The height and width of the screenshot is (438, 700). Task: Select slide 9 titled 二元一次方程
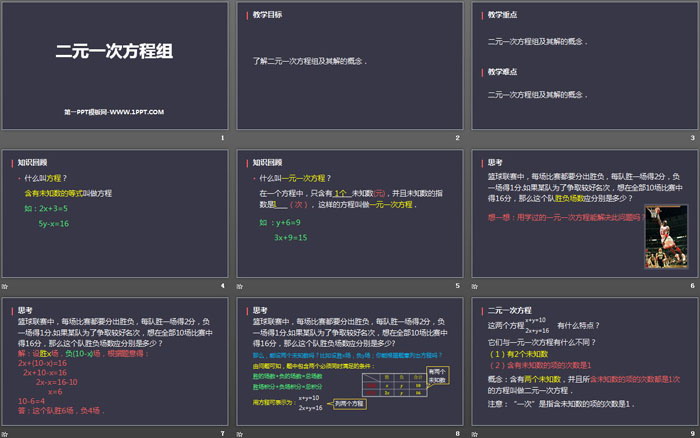585,361
